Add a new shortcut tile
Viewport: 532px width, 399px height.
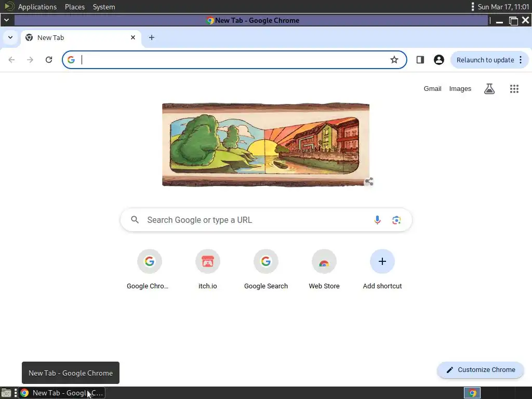coord(382,269)
